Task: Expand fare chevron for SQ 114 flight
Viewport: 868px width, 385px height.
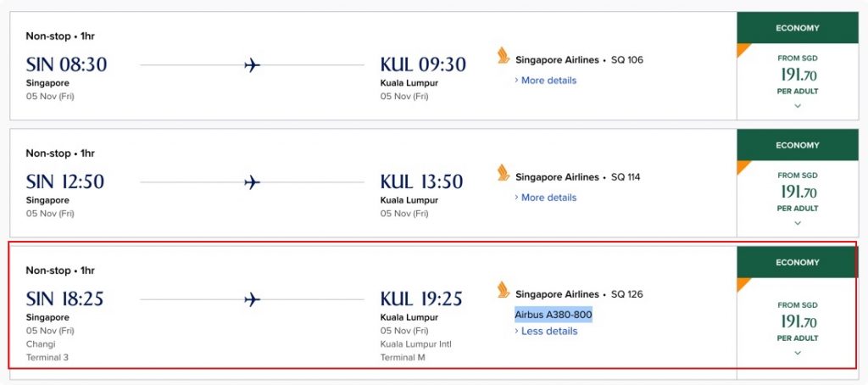Action: (797, 223)
